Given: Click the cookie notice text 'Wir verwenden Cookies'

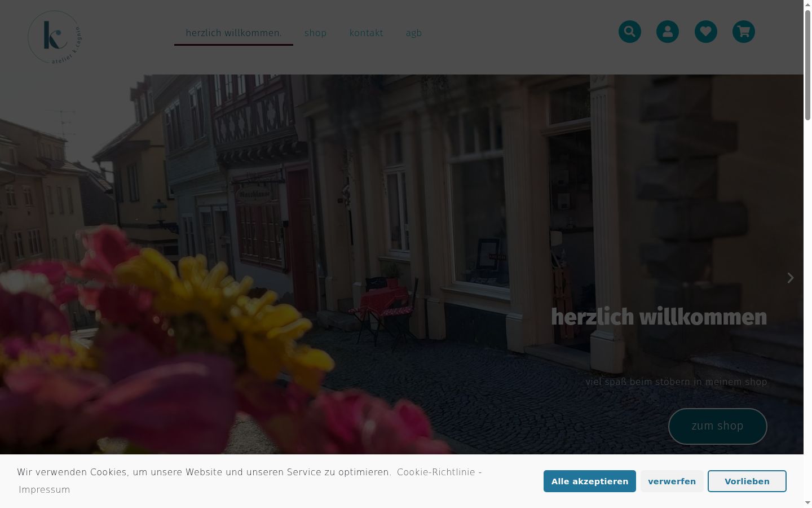Looking at the screenshot, I should tap(204, 472).
